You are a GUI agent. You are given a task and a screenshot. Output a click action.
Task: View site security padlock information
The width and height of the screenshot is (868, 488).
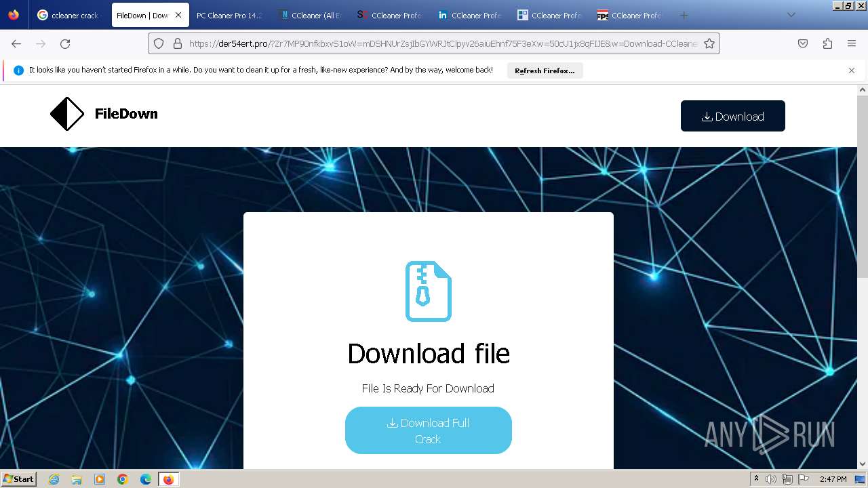178,43
